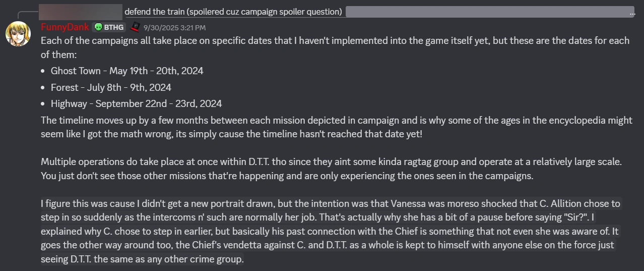Click the "Highway - September 22nd" list item
Image resolution: width=644 pixels, height=271 pixels.
136,104
